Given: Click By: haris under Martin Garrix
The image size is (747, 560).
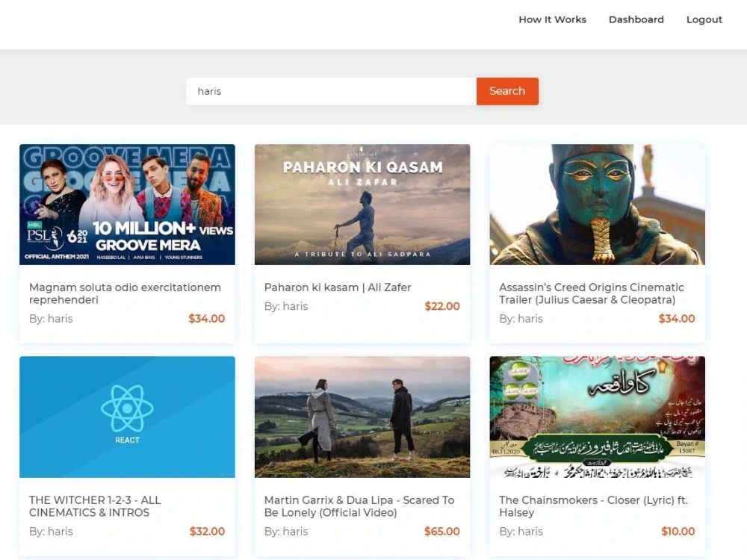Looking at the screenshot, I should pos(286,532).
